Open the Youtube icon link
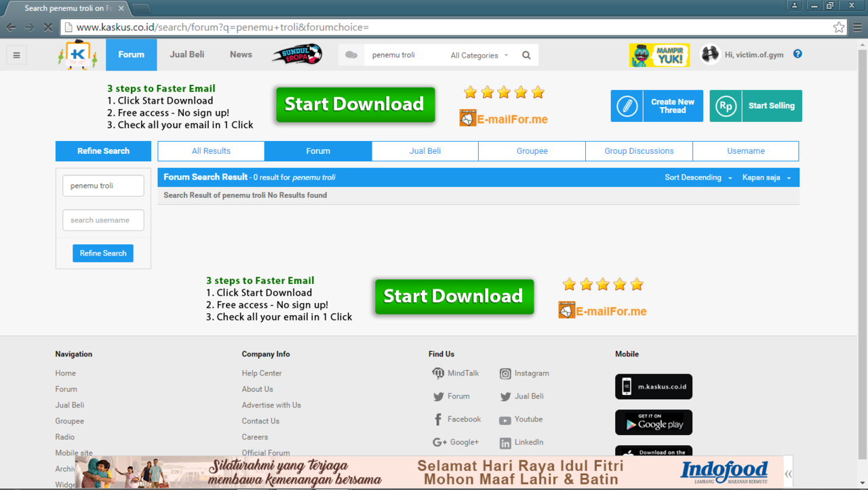Screen dimensions: 868x490 tap(505, 420)
